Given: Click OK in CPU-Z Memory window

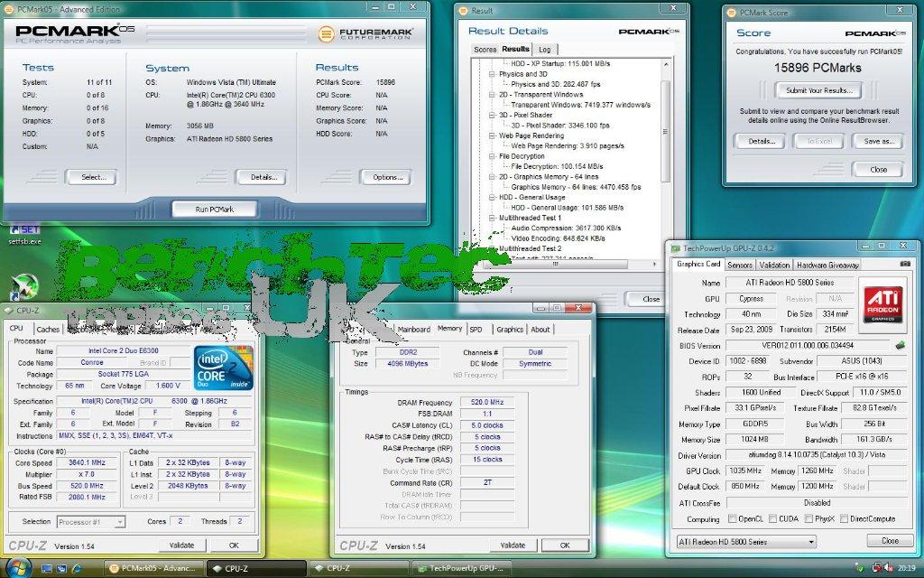Looking at the screenshot, I should (x=565, y=545).
